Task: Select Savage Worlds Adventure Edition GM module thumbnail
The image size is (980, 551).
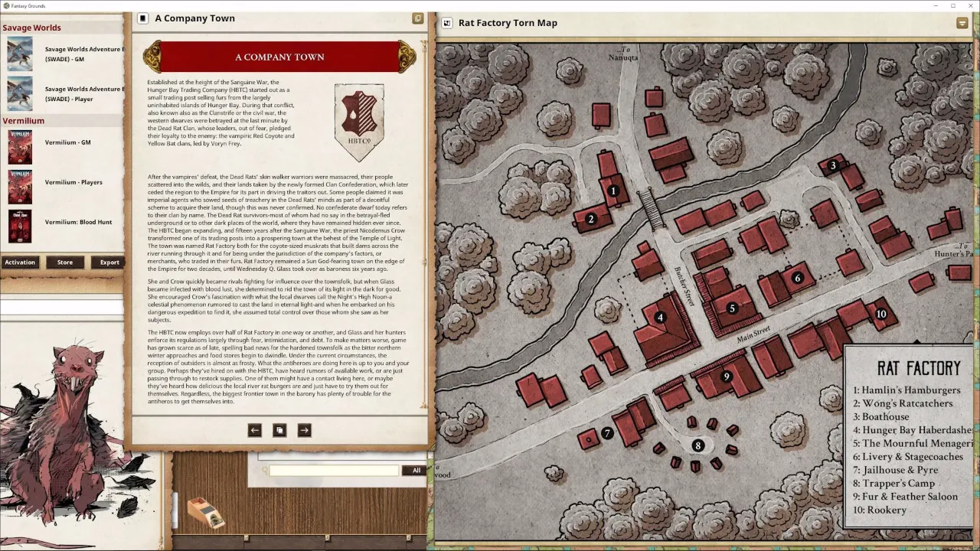Action: pyautogui.click(x=20, y=54)
